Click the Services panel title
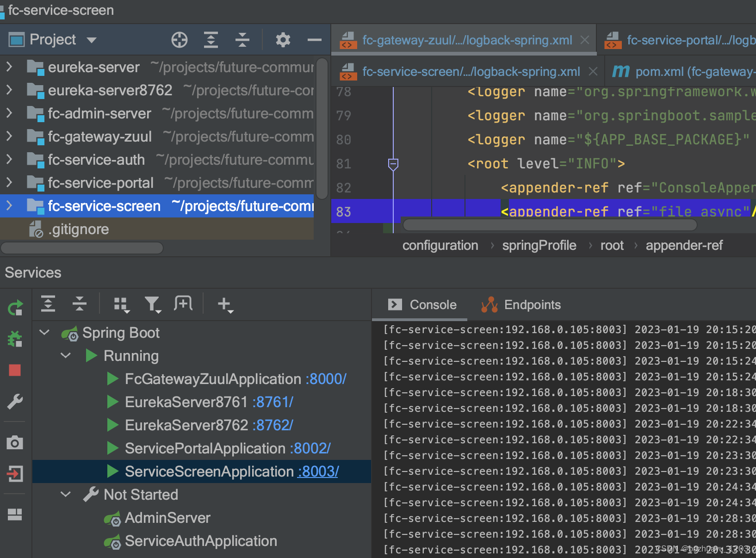756x558 pixels. pos(33,273)
